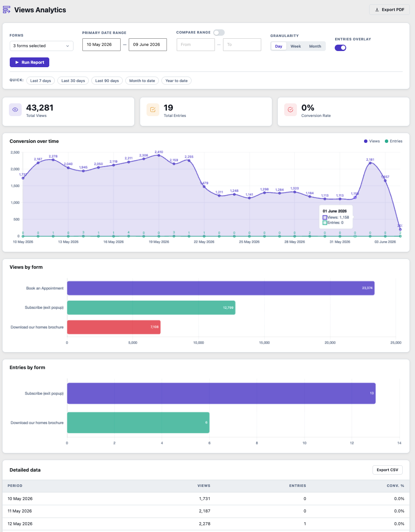Open the 3 forms selected dropdown
The height and width of the screenshot is (532, 415).
click(x=42, y=46)
